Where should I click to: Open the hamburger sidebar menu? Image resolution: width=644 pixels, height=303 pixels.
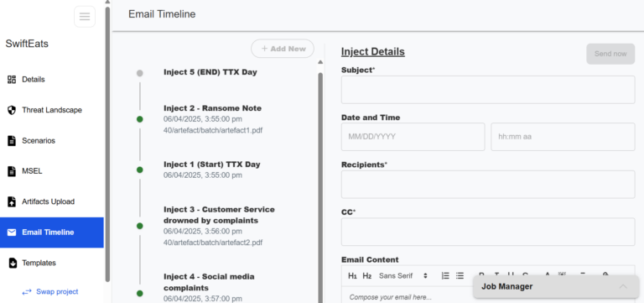pos(85,17)
